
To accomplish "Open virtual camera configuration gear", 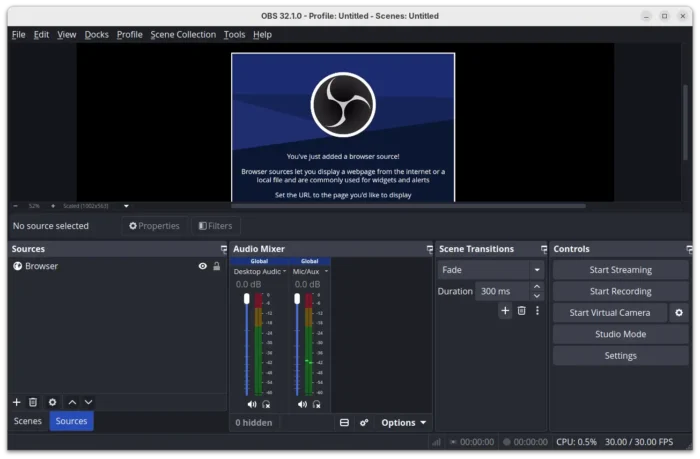I will (x=679, y=313).
